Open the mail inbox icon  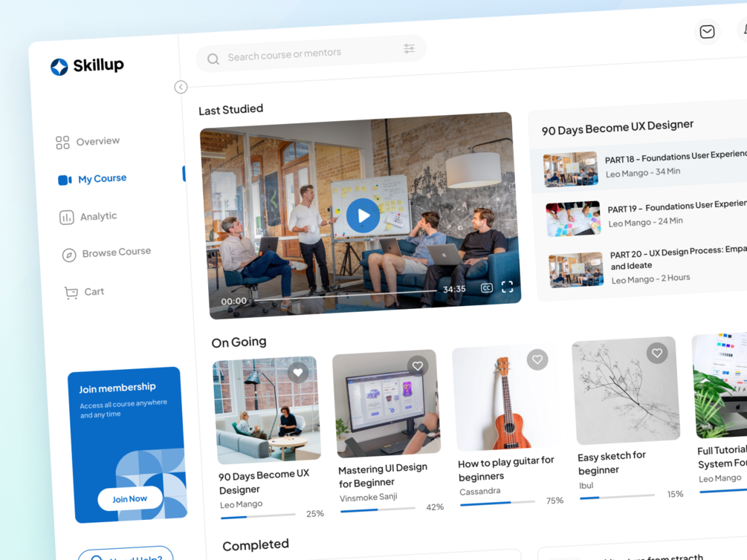(x=707, y=32)
